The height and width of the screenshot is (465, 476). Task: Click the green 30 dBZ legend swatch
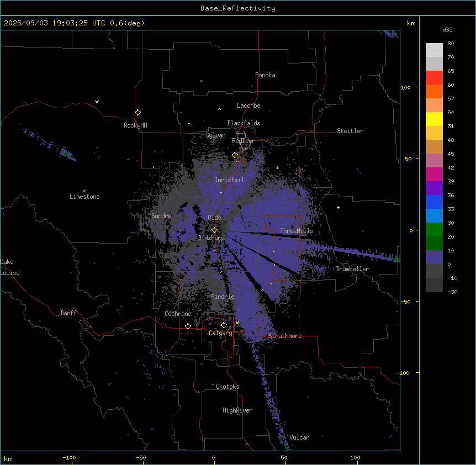click(x=434, y=230)
